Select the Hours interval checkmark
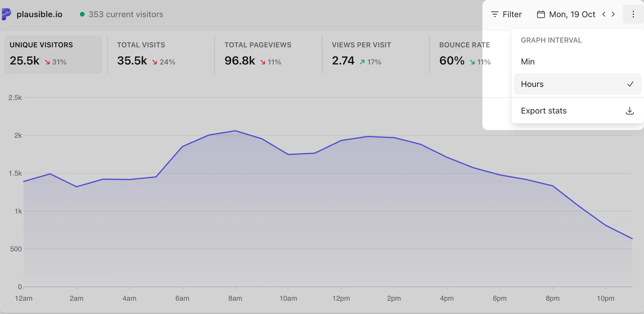 630,84
